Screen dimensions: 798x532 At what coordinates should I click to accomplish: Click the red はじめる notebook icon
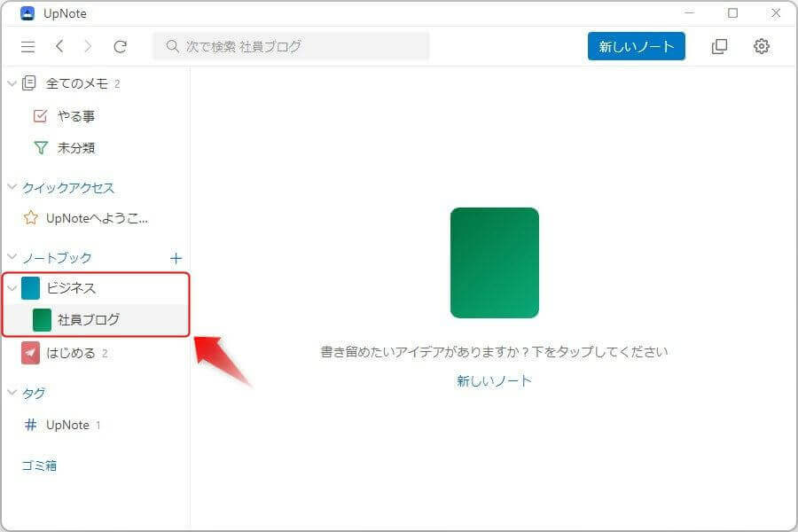pos(30,353)
